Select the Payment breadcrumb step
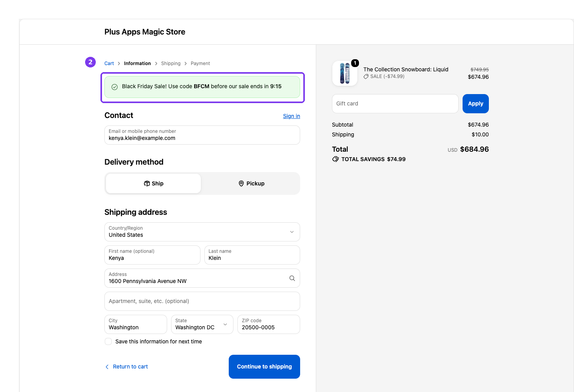This screenshot has height=392, width=574. (200, 64)
